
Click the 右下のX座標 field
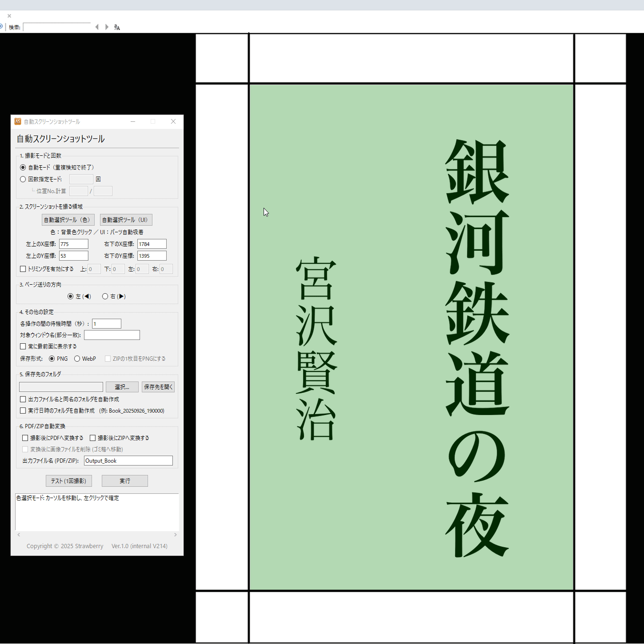tap(152, 244)
